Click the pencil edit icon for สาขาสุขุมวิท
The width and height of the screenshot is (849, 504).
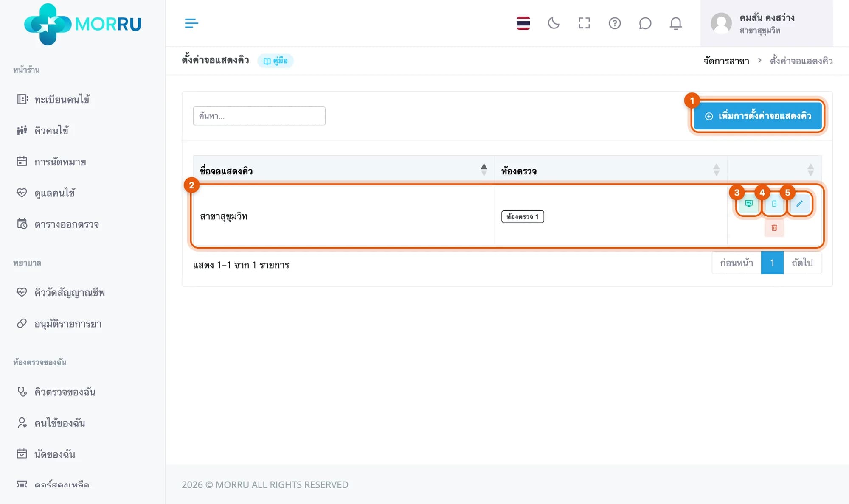tap(799, 204)
